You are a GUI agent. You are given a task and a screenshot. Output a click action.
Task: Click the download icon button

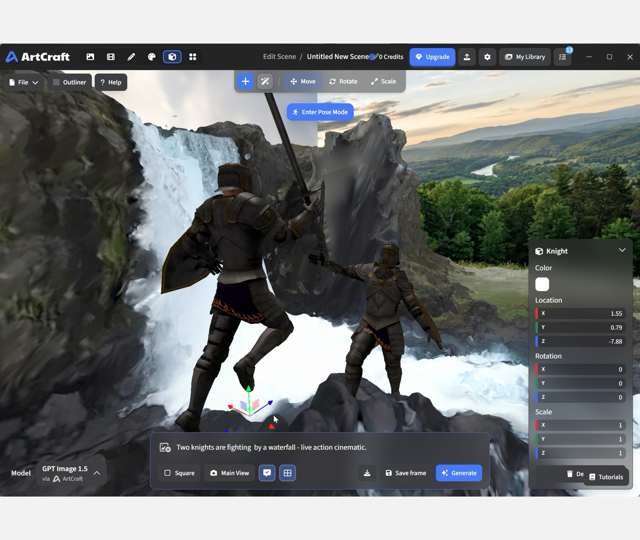pos(367,473)
